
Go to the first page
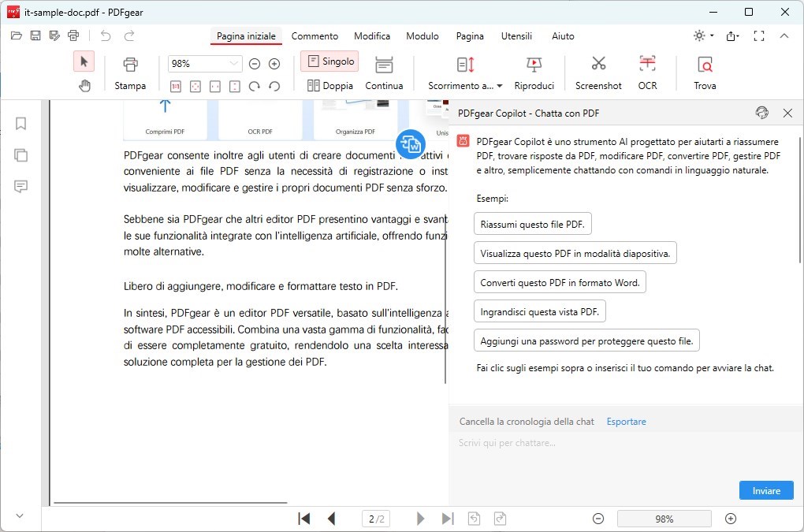click(304, 519)
